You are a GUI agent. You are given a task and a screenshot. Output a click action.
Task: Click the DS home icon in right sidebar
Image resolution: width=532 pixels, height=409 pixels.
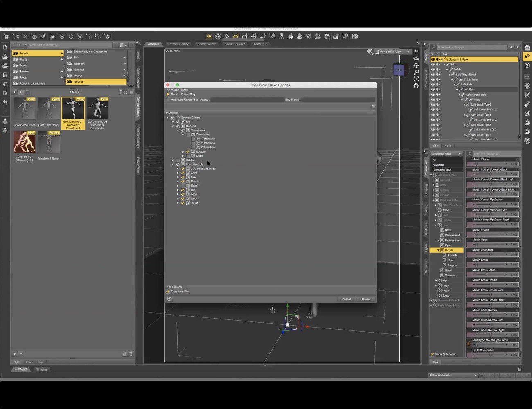point(527,47)
